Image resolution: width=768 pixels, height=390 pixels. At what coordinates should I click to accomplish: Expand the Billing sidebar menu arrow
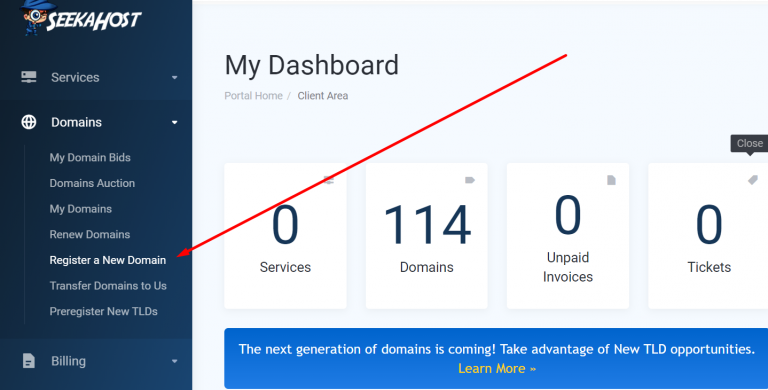pos(174,362)
